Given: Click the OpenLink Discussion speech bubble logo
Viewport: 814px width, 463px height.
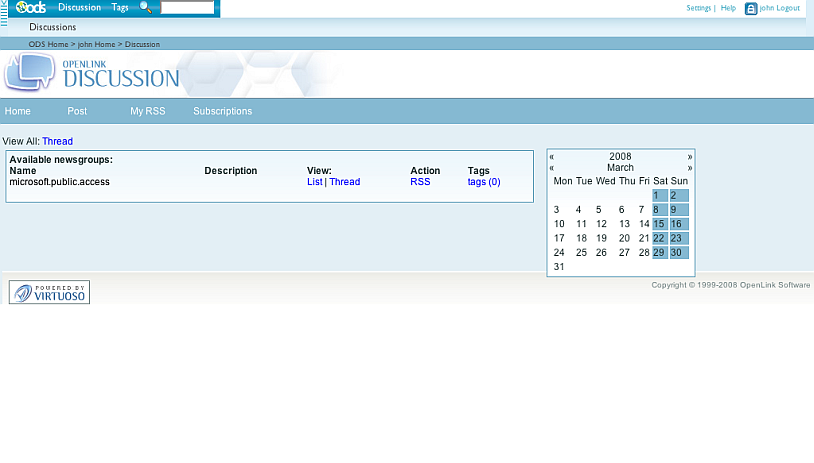Looking at the screenshot, I should (x=30, y=73).
